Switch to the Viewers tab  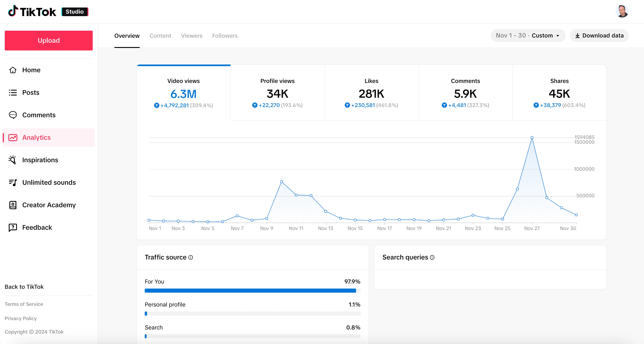[192, 36]
